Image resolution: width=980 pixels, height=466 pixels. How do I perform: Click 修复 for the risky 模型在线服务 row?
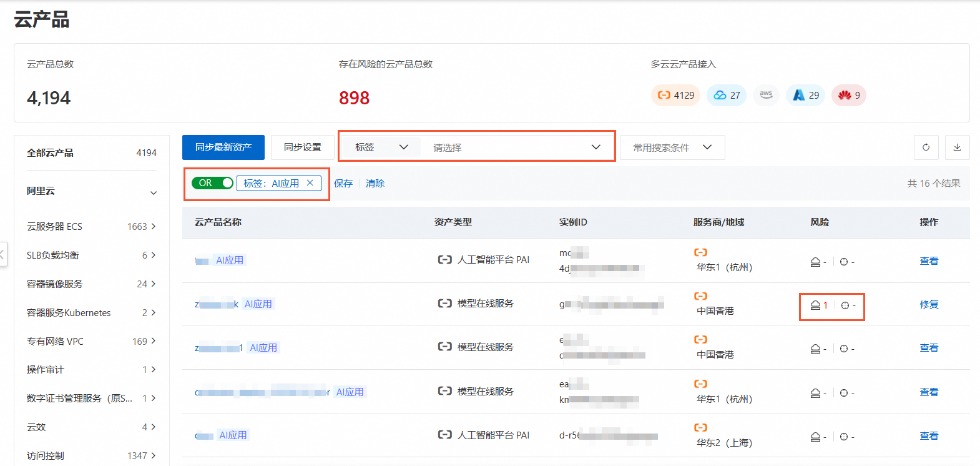[929, 304]
